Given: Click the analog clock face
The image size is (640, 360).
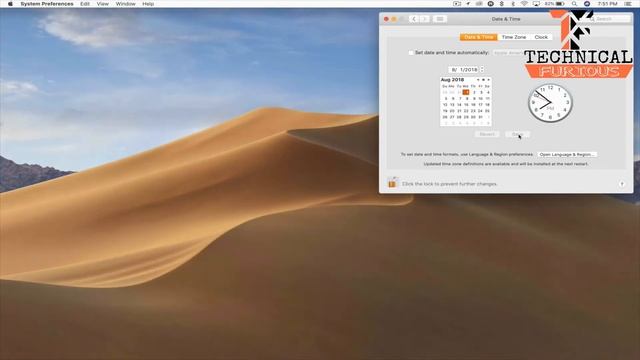Looking at the screenshot, I should tap(550, 103).
